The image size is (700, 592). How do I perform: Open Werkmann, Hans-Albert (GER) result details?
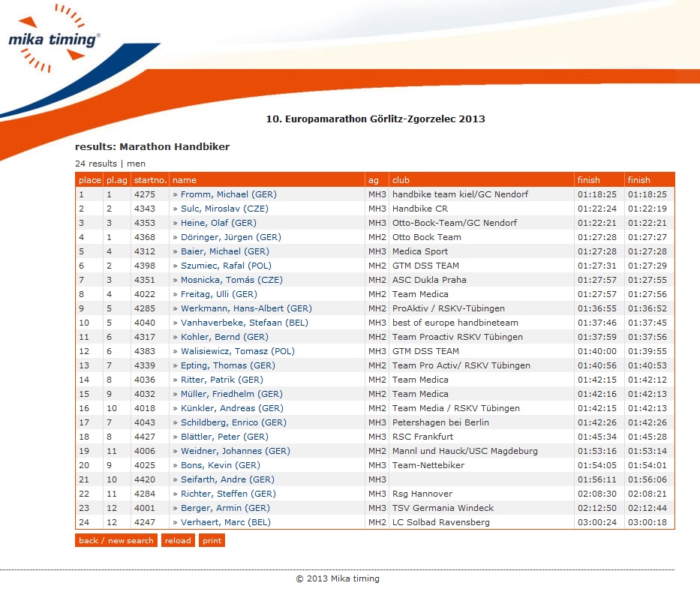246,308
